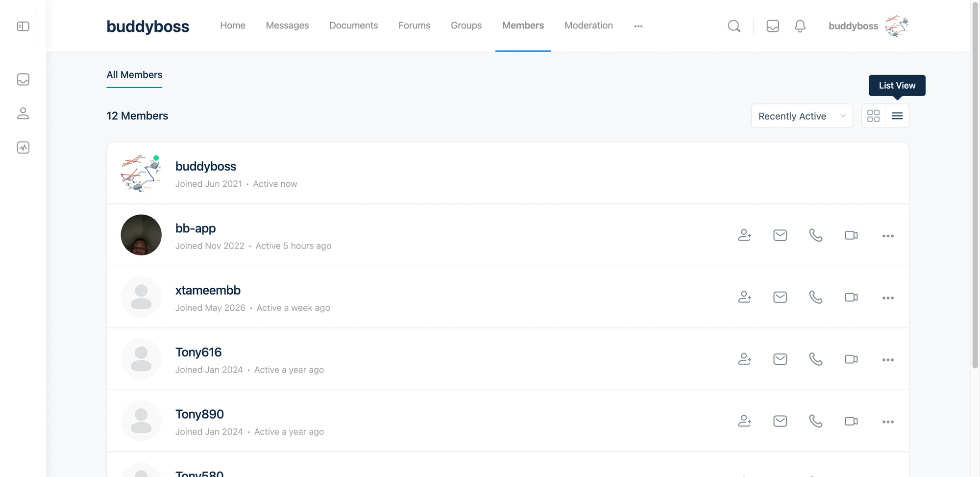
Task: Send message to Tony890
Action: [x=780, y=421]
